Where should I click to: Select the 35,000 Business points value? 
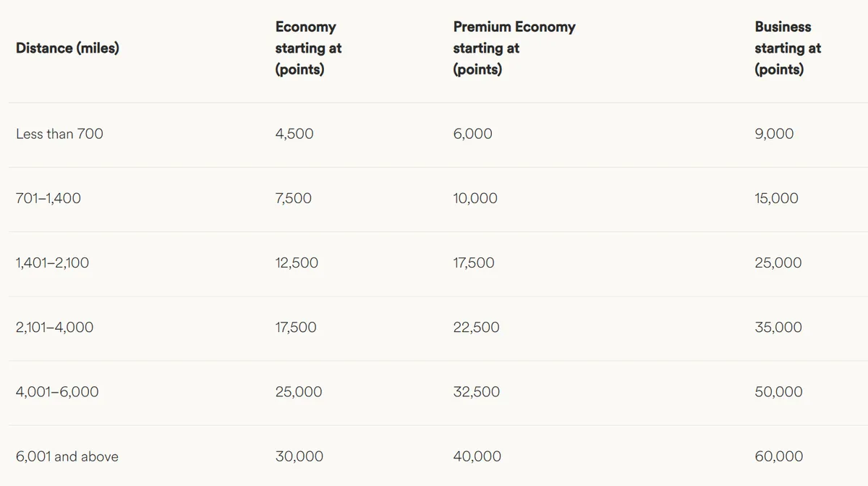click(778, 327)
